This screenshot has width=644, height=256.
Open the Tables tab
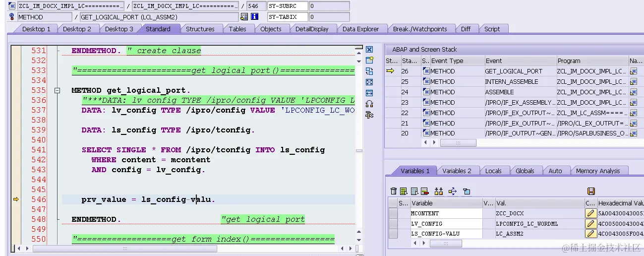pos(237,29)
